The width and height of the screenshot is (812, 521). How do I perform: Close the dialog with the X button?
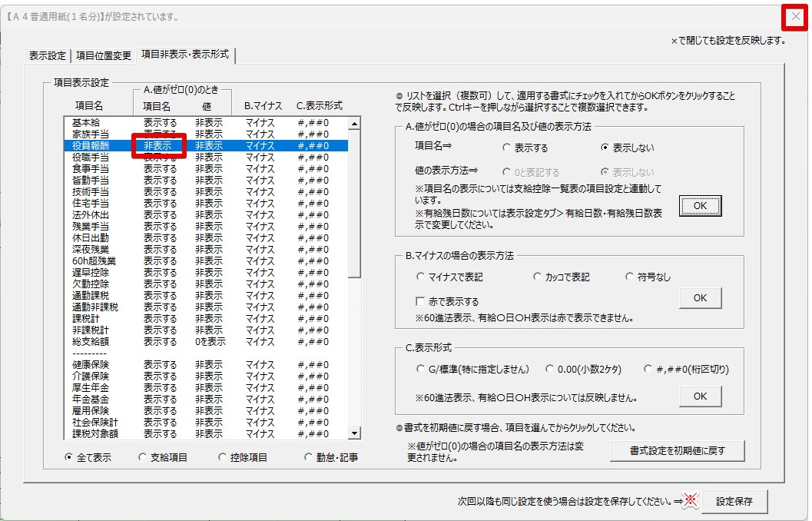point(795,17)
